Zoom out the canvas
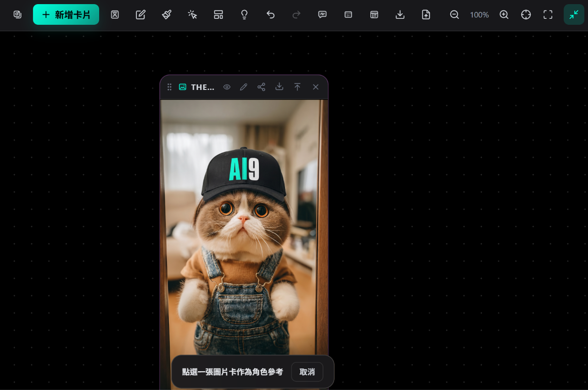This screenshot has width=588, height=390. (454, 15)
